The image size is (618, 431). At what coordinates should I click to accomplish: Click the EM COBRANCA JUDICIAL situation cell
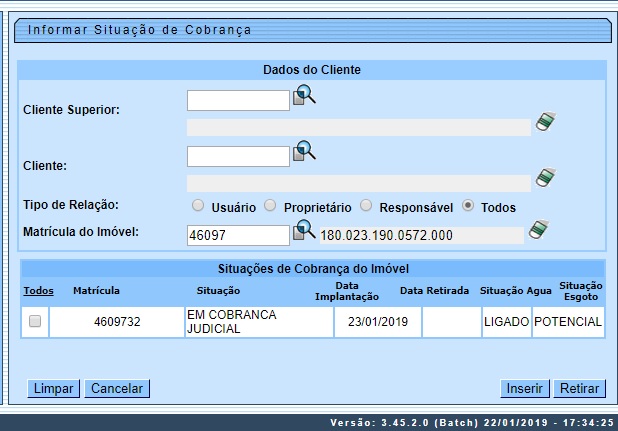click(x=258, y=322)
